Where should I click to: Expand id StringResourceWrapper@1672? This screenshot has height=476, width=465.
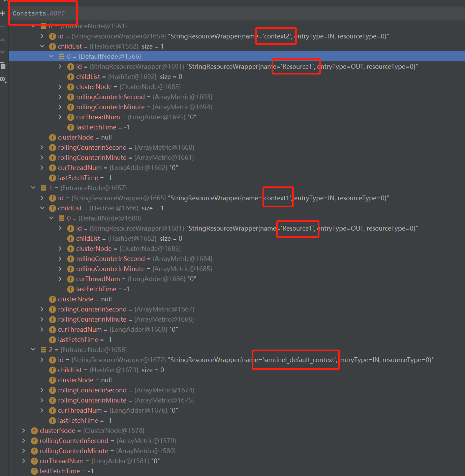coord(42,360)
